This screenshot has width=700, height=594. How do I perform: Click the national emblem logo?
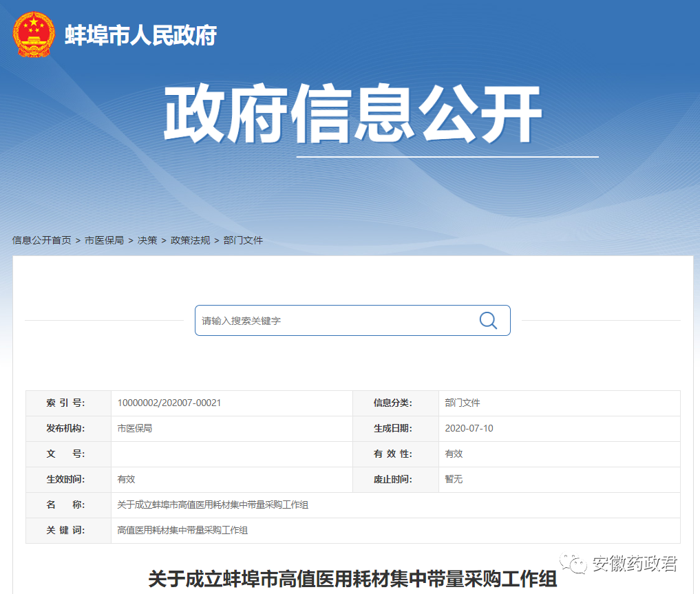coord(34,34)
